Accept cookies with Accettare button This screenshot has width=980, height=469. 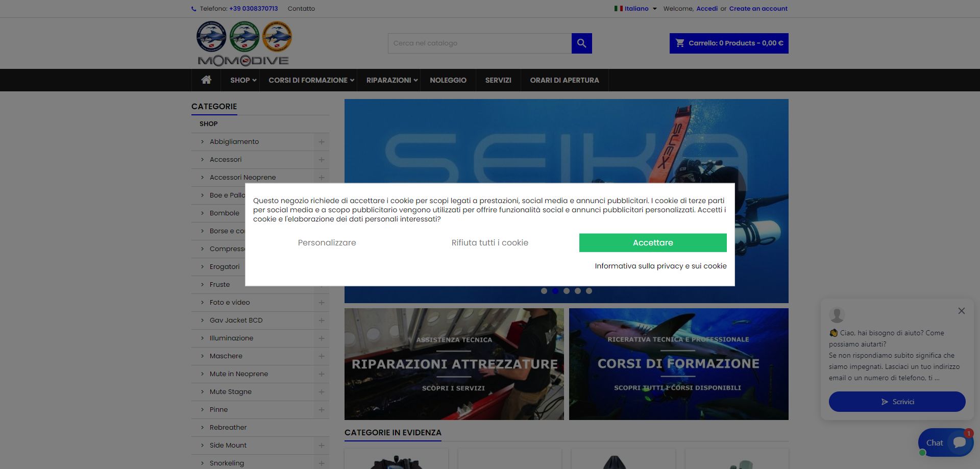653,243
